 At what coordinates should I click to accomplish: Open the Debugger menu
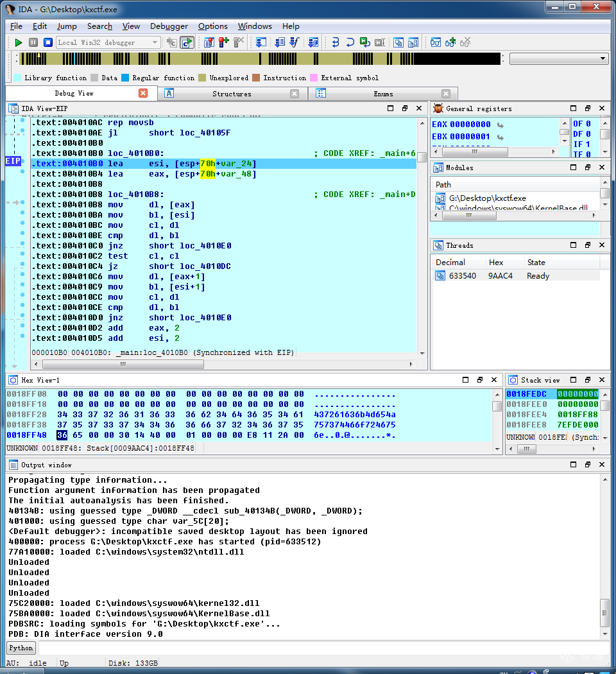(169, 26)
